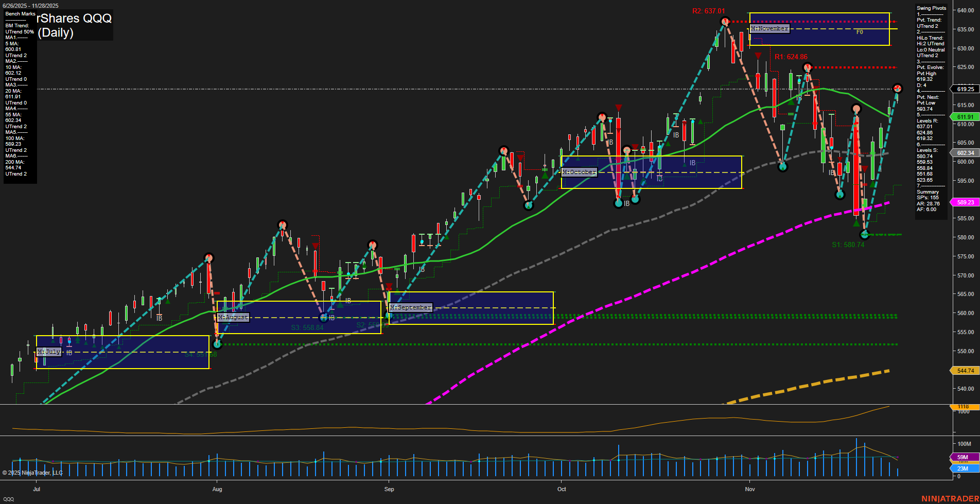Viewport: 980px width, 504px height.
Task: Click the current price 619.25 axis marker
Action: [965, 89]
